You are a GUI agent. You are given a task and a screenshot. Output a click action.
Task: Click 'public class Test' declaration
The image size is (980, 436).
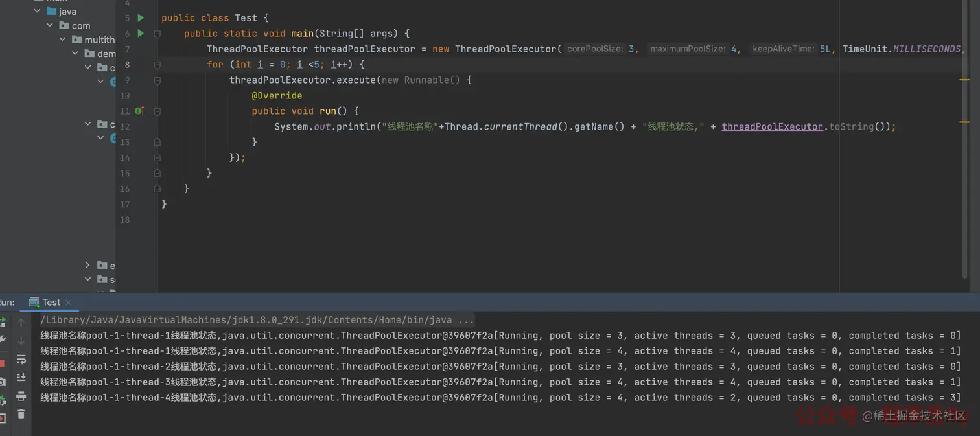click(x=209, y=18)
